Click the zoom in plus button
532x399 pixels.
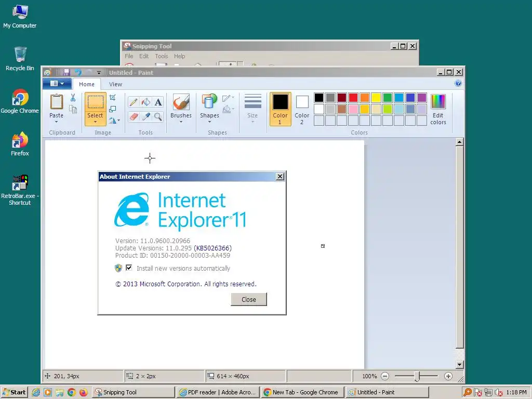[448, 376]
